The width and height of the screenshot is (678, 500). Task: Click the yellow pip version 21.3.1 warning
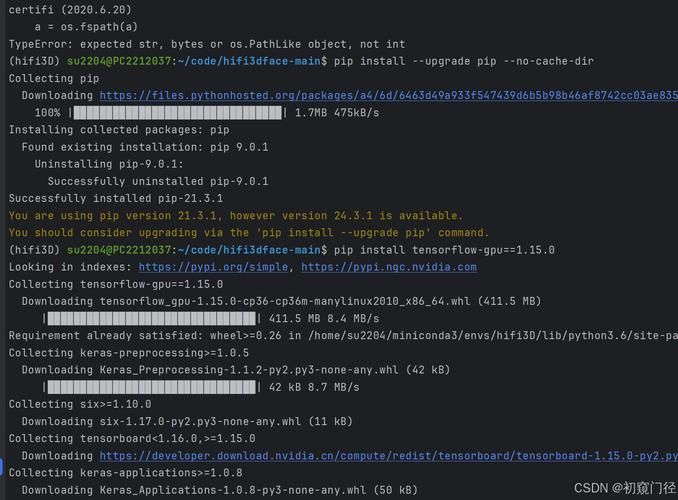point(236,215)
